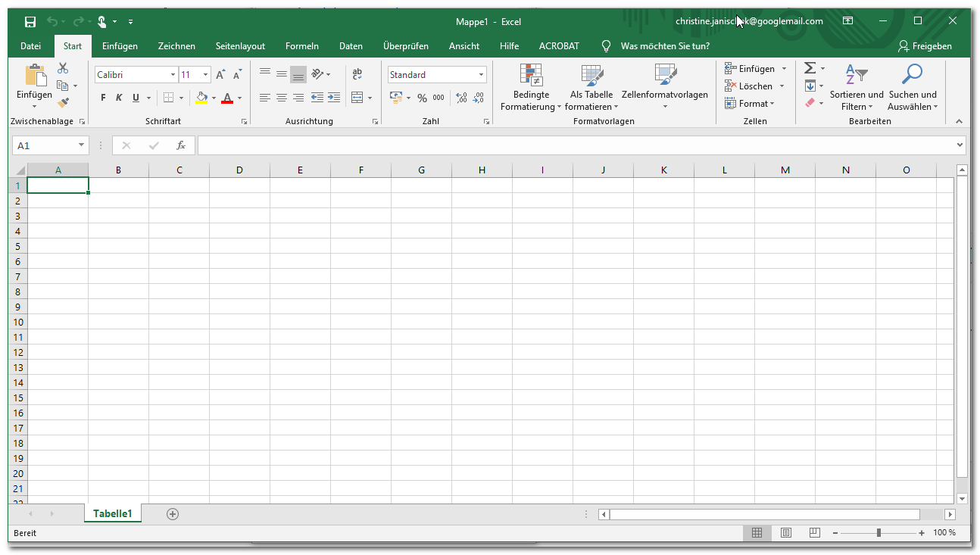Align text left
The image size is (980, 555).
tap(265, 98)
